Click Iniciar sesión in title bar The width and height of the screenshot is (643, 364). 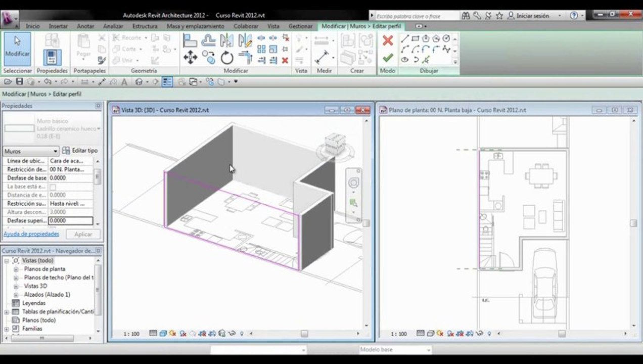(x=532, y=16)
